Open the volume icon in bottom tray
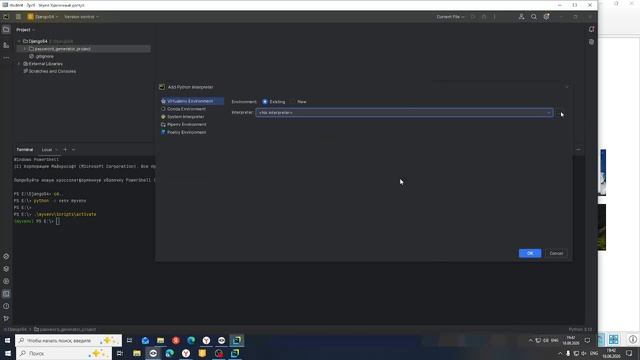Viewport: 640px width, 360px height. click(584, 353)
